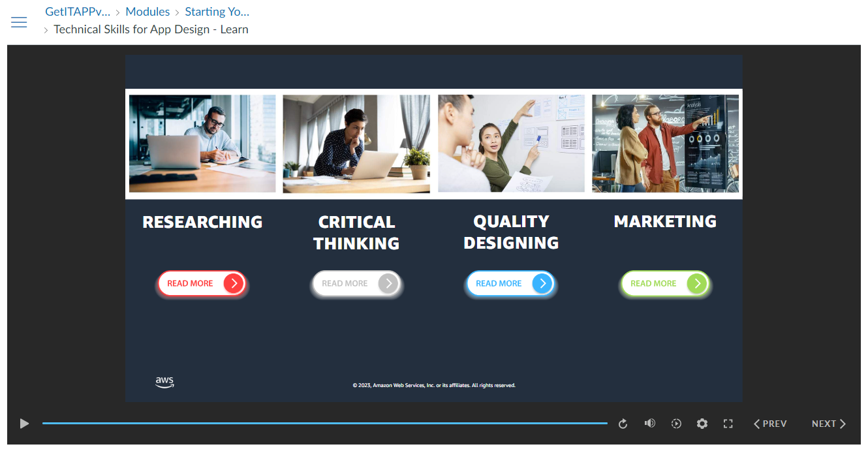Screen dimensions: 868x453
Task: Read more about Critical Thinking
Action: (356, 283)
